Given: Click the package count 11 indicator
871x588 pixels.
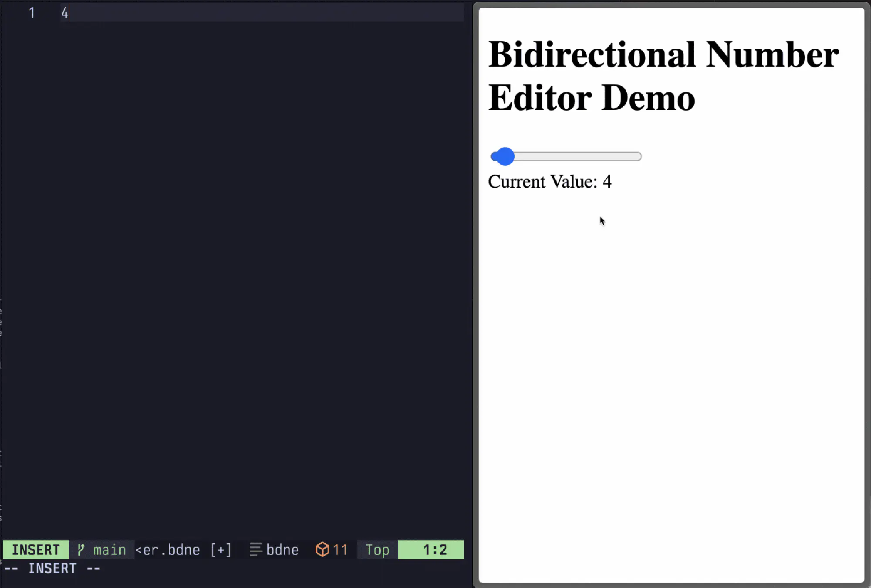Looking at the screenshot, I should [339, 549].
